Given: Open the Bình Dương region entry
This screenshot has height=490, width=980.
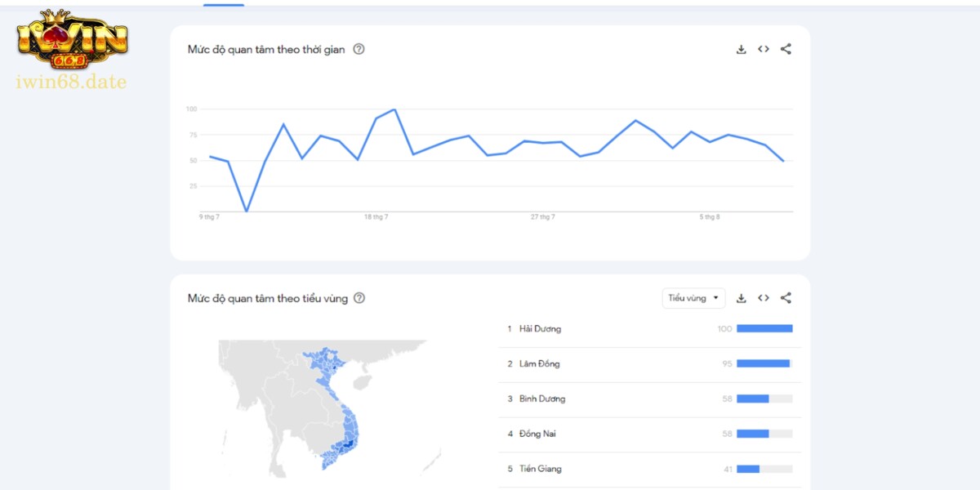Looking at the screenshot, I should click(541, 399).
